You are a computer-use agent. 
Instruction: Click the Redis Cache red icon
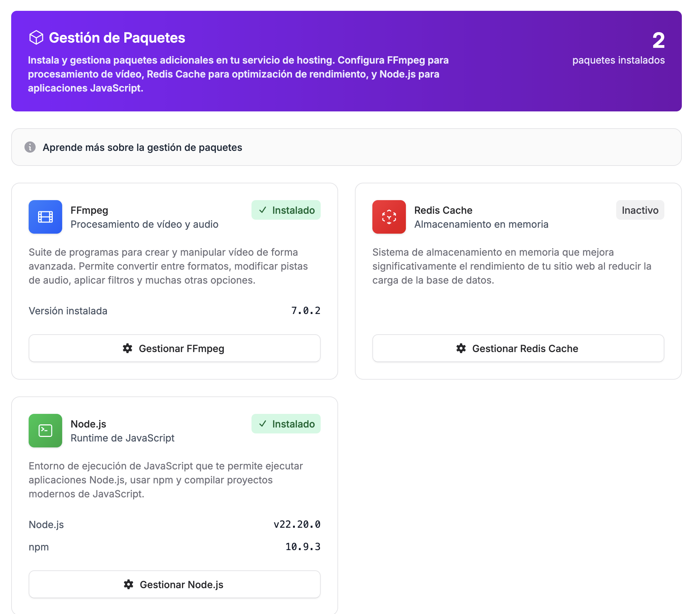389,217
